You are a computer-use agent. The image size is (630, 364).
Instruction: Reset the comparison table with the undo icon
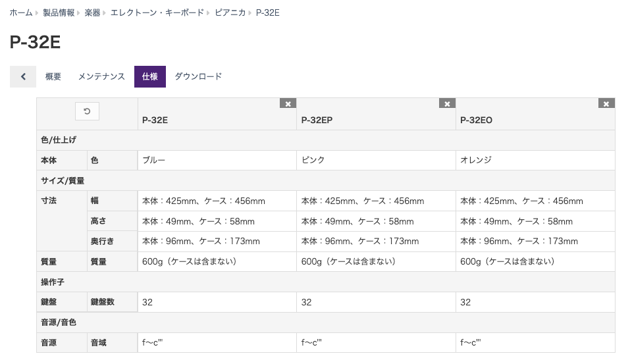pyautogui.click(x=87, y=111)
